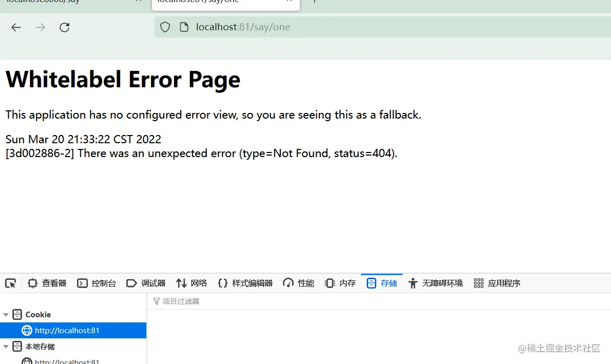This screenshot has width=611, height=364.
Task: Activate the element picker icon in devtools
Action: coord(10,283)
